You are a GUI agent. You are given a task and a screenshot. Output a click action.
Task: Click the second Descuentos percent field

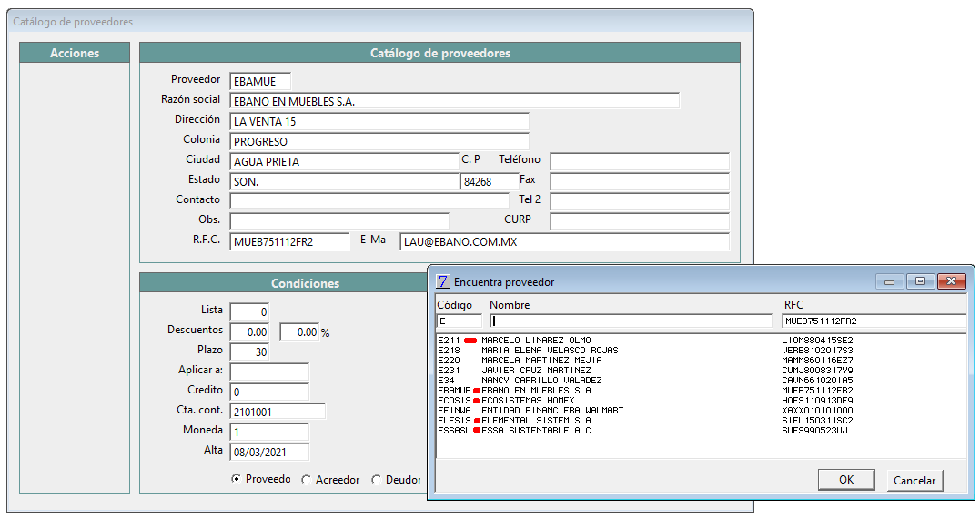(x=299, y=331)
